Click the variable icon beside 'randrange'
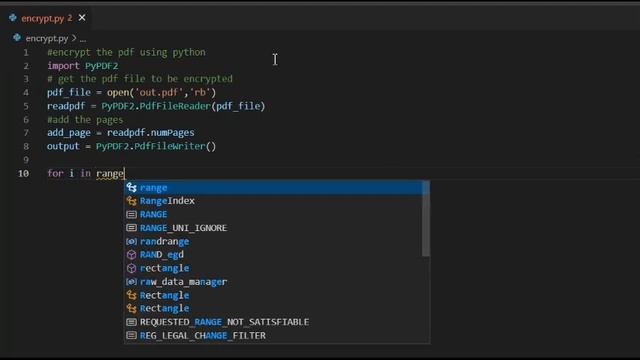The width and height of the screenshot is (640, 360). click(x=131, y=241)
